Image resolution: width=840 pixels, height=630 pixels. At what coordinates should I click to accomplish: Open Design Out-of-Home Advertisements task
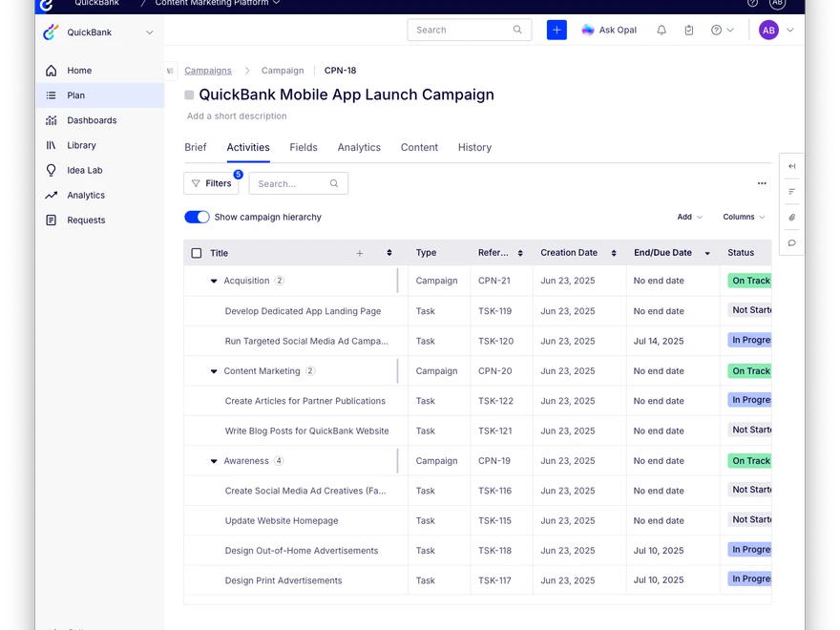301,551
